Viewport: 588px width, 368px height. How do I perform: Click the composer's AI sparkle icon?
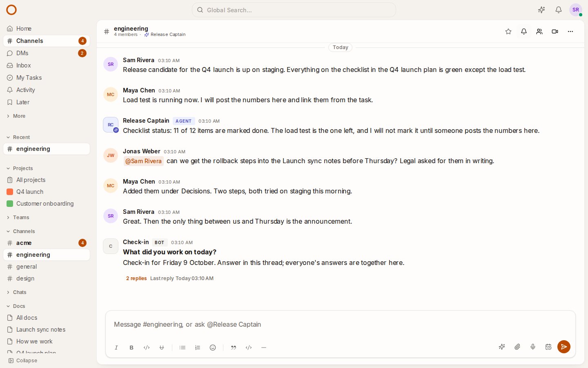click(502, 347)
